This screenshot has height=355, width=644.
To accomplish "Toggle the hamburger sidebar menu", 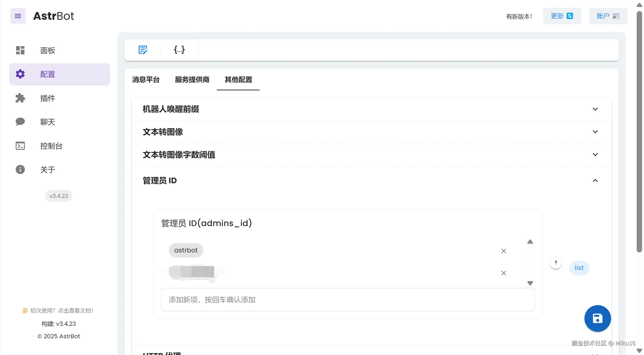I will point(18,16).
